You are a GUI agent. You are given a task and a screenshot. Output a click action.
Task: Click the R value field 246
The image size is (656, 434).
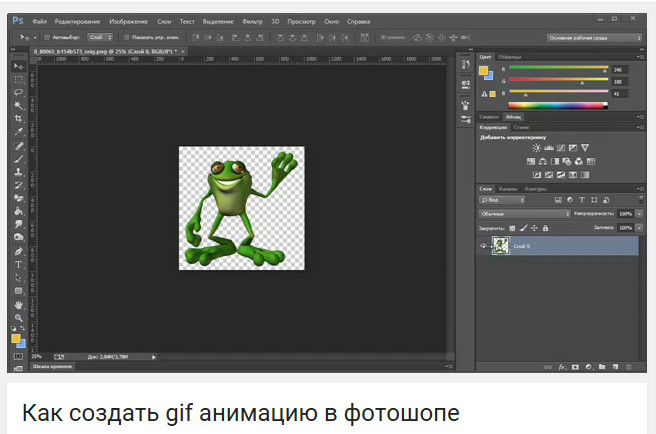tap(620, 70)
